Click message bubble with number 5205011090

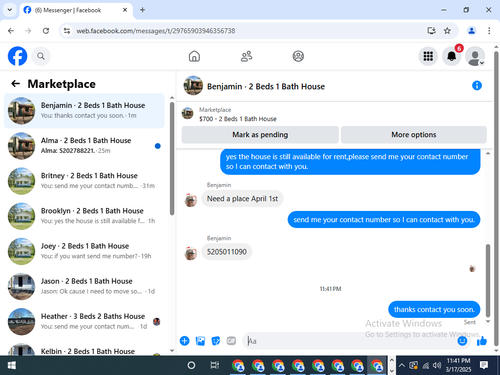(x=227, y=252)
